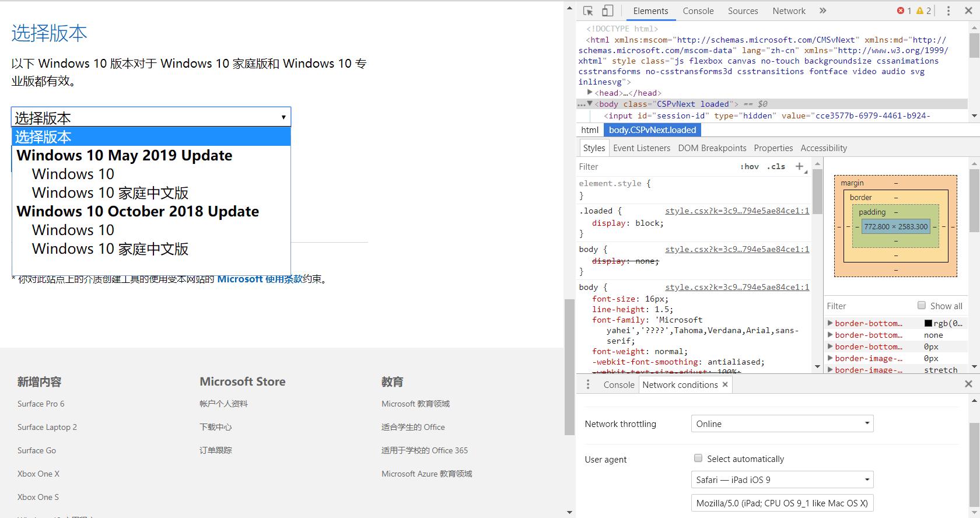The height and width of the screenshot is (518, 980).
Task: Click the black border-bottom color swatch
Action: (928, 323)
